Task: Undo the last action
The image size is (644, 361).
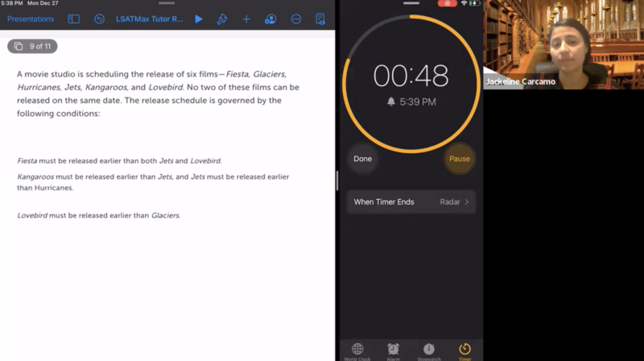Action: tap(99, 19)
